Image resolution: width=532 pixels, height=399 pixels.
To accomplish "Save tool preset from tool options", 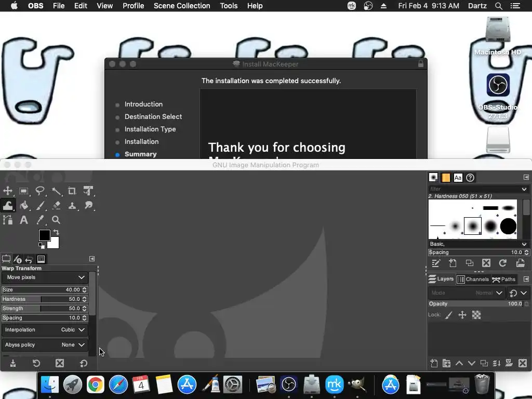I will pos(13,363).
